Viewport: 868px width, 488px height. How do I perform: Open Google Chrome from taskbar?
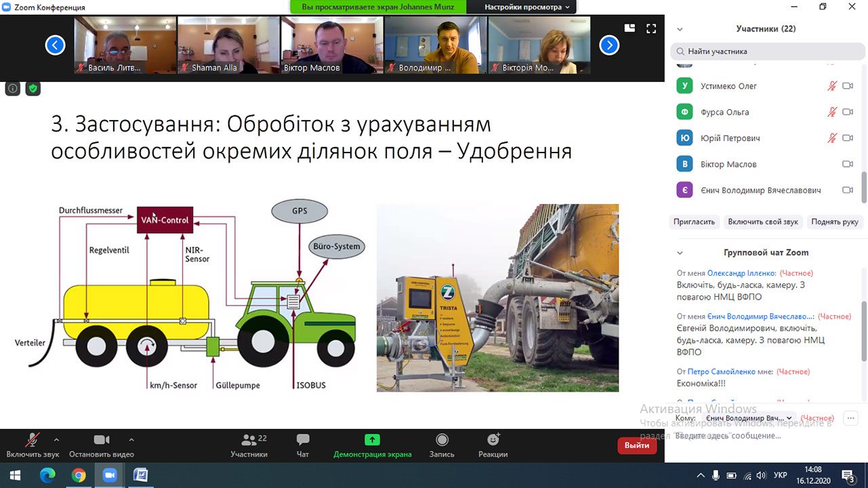[79, 475]
